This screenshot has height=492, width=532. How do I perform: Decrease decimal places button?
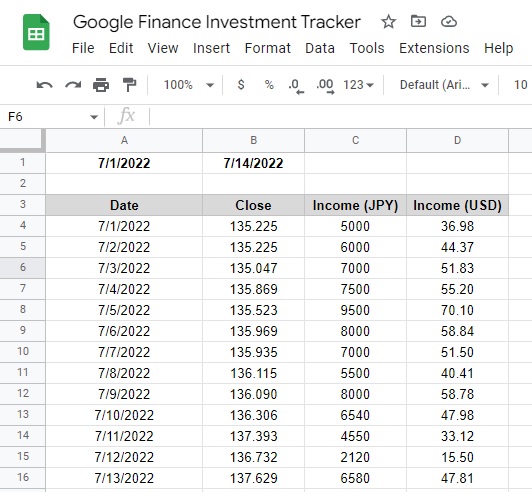(x=296, y=86)
